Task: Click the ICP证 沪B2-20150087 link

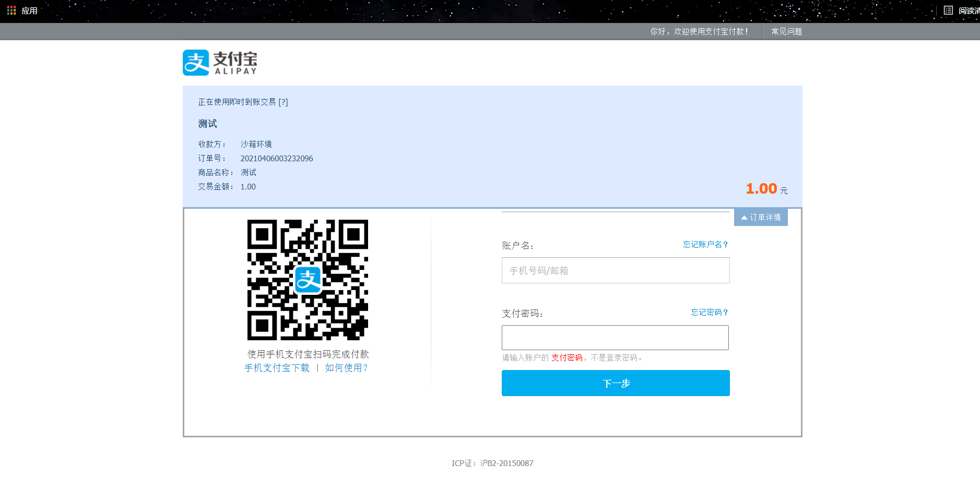Action: tap(493, 463)
